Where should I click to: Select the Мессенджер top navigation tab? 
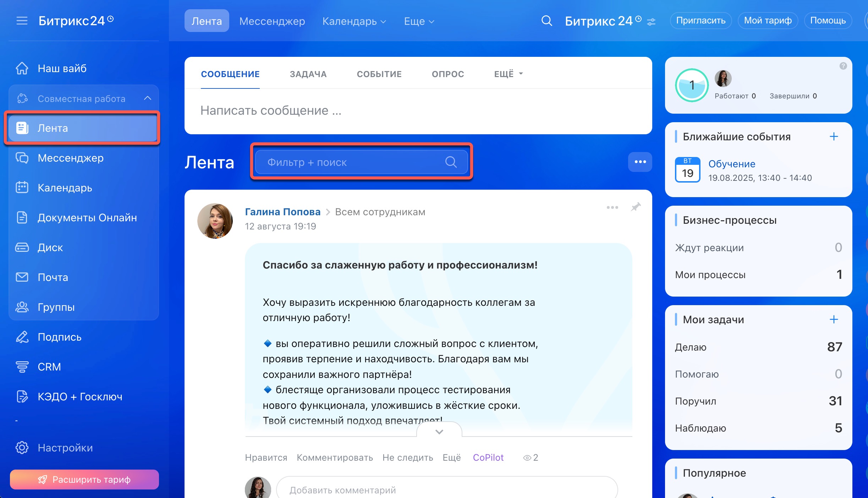pyautogui.click(x=272, y=21)
